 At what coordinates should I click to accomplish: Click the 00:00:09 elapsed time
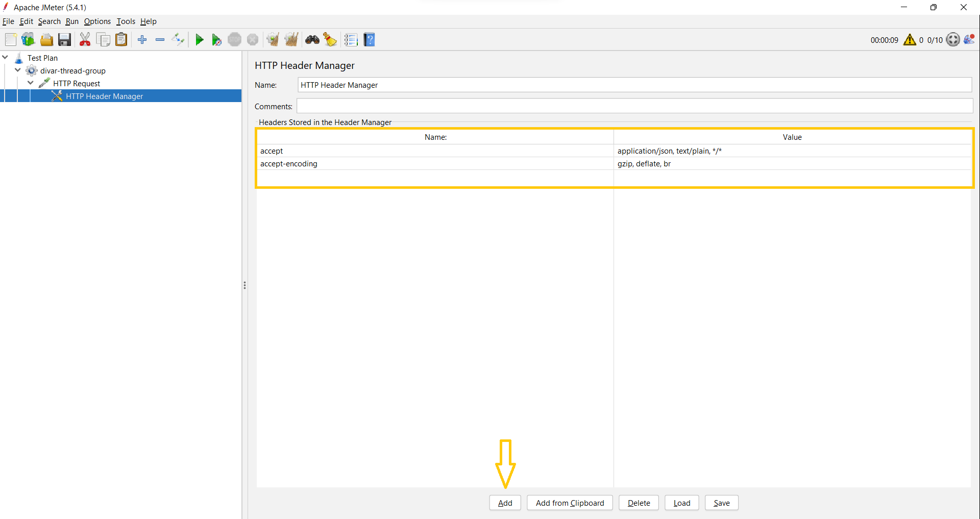[885, 40]
